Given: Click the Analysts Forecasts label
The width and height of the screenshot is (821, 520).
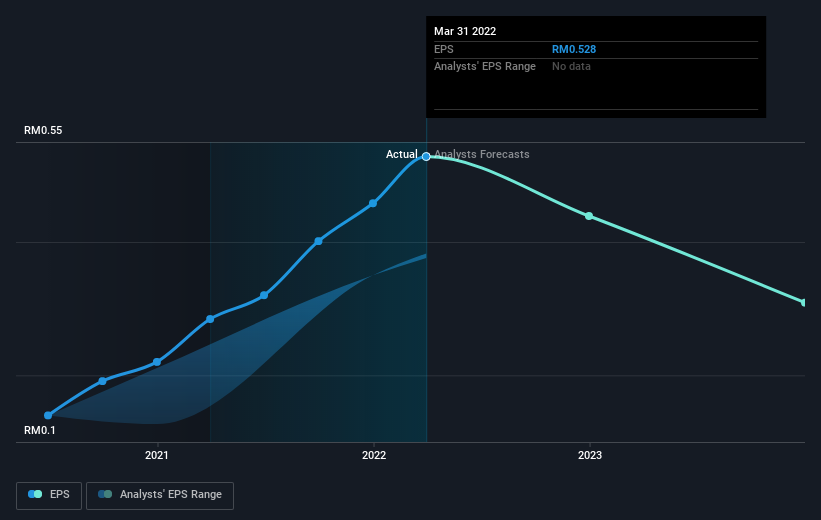Looking at the screenshot, I should tap(483, 155).
